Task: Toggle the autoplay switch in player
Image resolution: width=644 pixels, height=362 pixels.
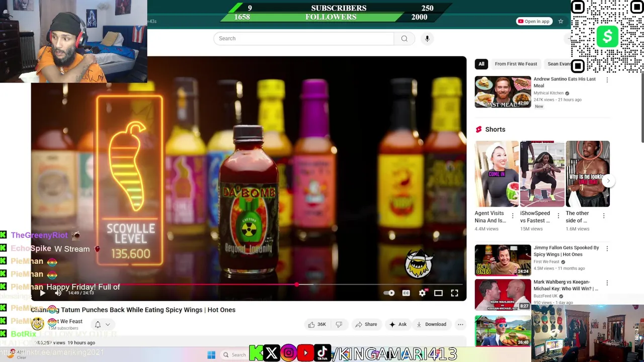Action: point(389,293)
